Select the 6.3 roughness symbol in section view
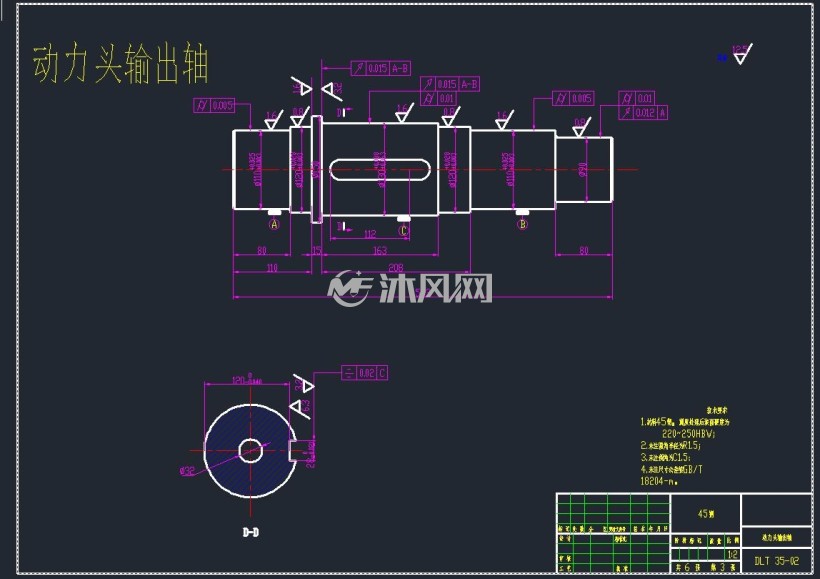Image resolution: width=820 pixels, height=579 pixels. pyautogui.click(x=301, y=407)
